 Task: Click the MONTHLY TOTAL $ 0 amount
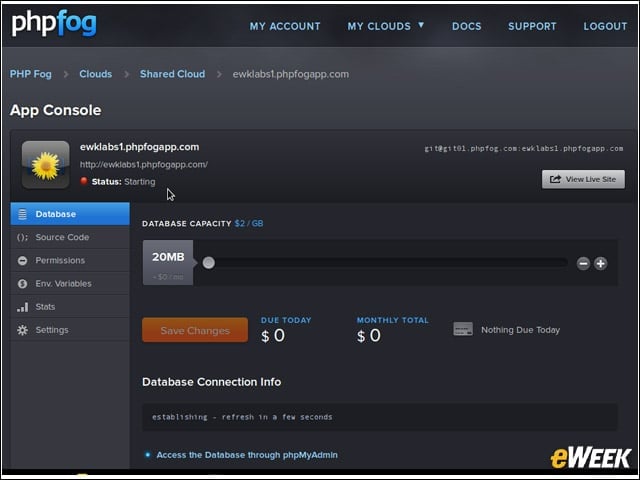[369, 336]
